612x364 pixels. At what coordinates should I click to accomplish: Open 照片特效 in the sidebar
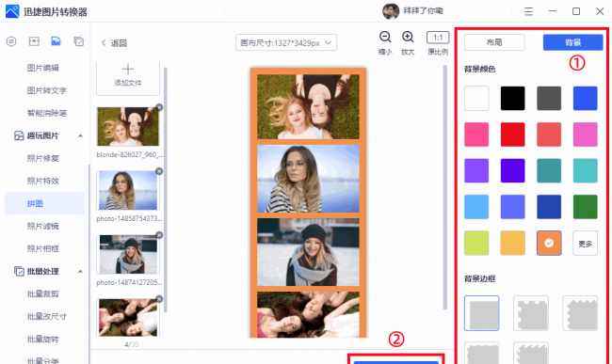(x=43, y=181)
